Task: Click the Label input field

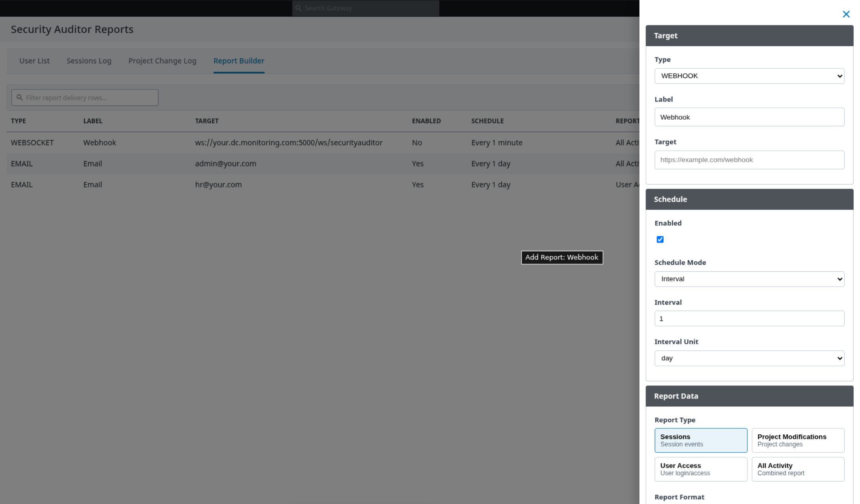Action: pyautogui.click(x=749, y=117)
